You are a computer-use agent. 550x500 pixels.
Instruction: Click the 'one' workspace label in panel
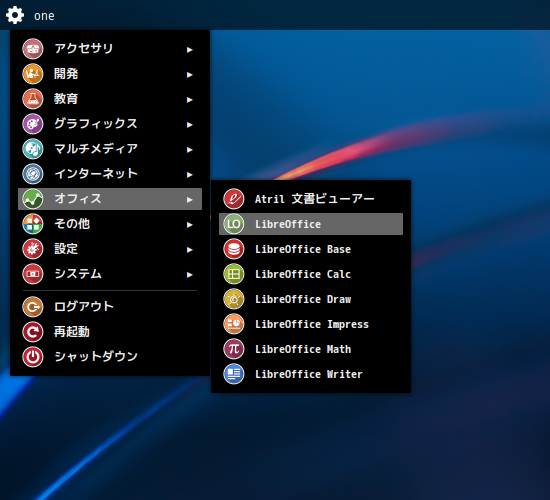(x=44, y=16)
